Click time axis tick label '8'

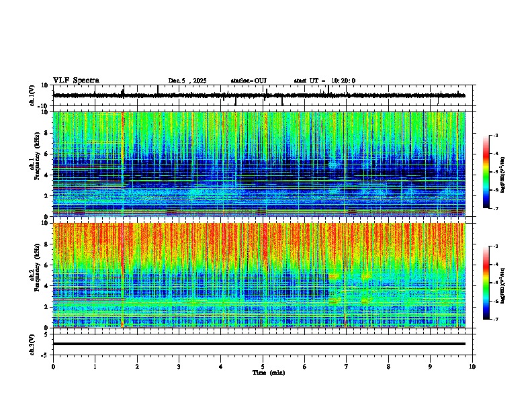click(388, 367)
